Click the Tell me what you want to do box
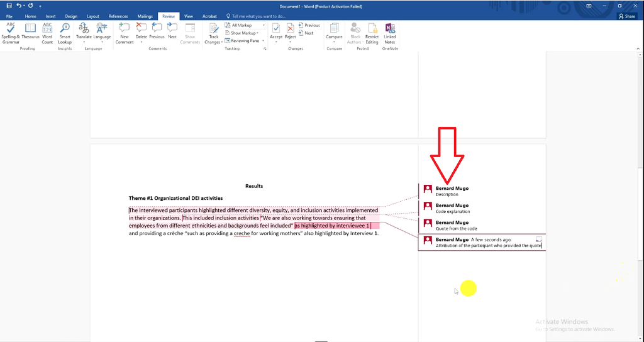 tap(256, 16)
